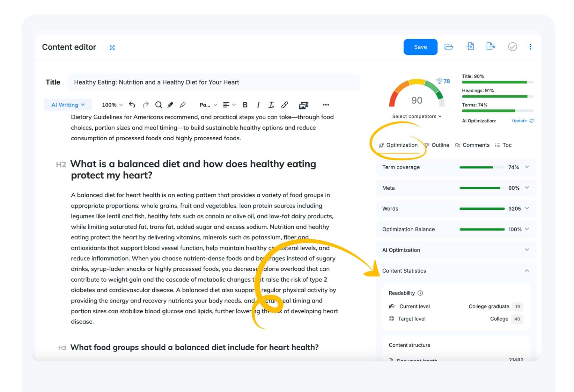This screenshot has height=392, width=574.
Task: Open the text alignment dropdown
Action: point(229,105)
